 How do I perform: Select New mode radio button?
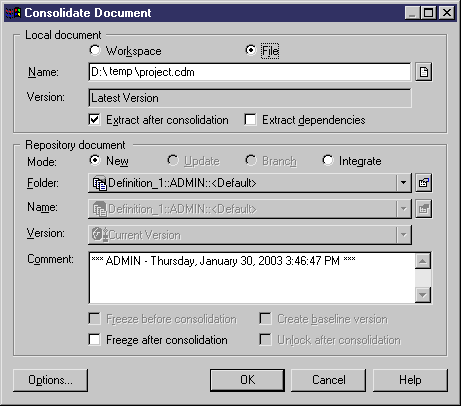pyautogui.click(x=95, y=161)
